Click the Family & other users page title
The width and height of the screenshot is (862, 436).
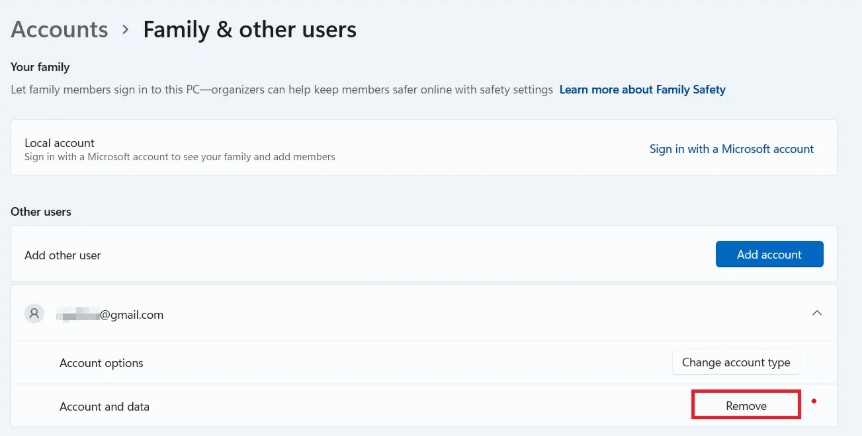coord(249,30)
